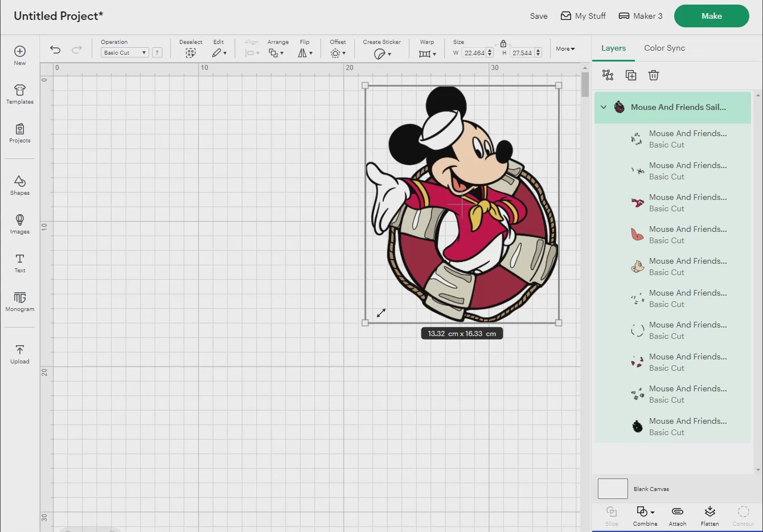The image size is (763, 532).
Task: Click the layers panel scrollbar
Action: pyautogui.click(x=757, y=281)
